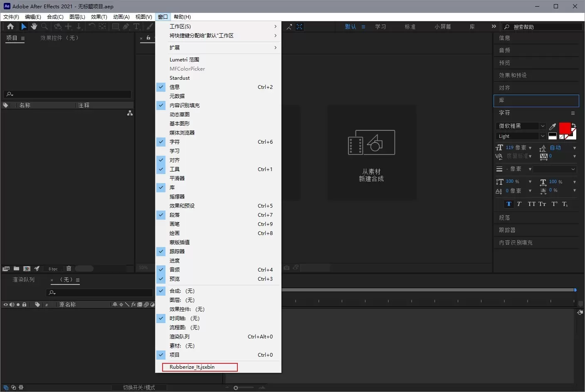Expand the 工作区(S) submenu
This screenshot has width=585, height=392.
(218, 27)
